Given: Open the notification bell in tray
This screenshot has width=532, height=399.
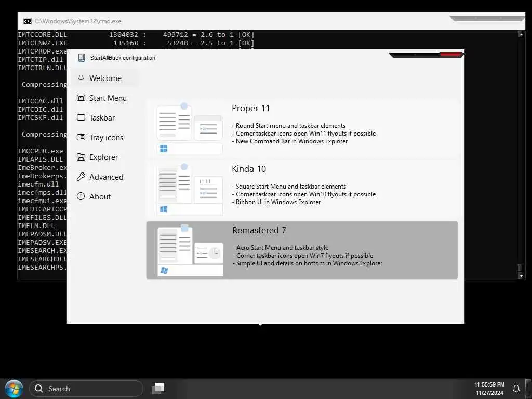Looking at the screenshot, I should click(x=516, y=389).
